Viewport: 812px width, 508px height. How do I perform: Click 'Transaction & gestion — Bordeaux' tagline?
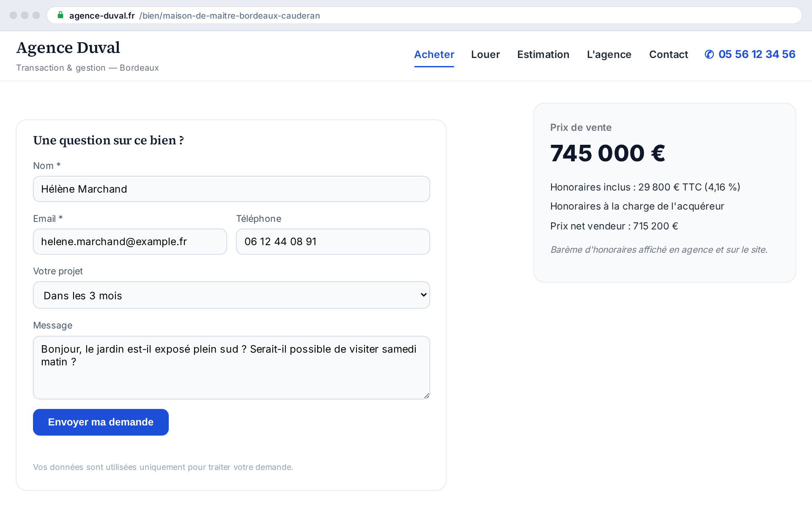[88, 68]
